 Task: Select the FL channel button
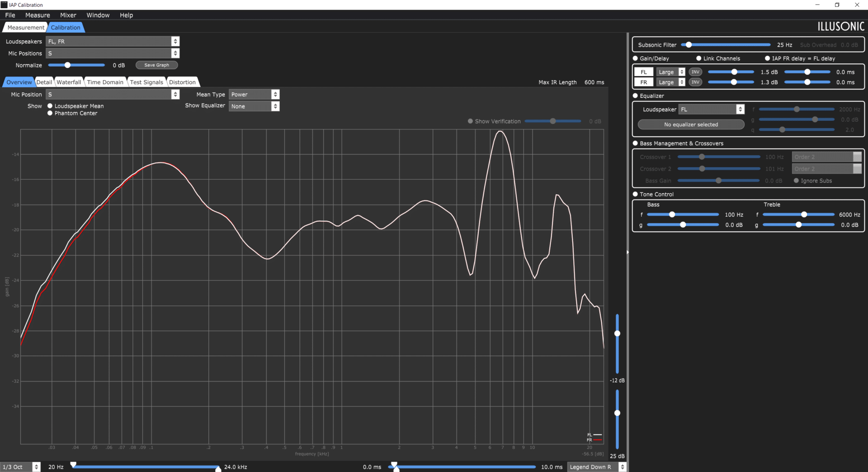point(644,72)
